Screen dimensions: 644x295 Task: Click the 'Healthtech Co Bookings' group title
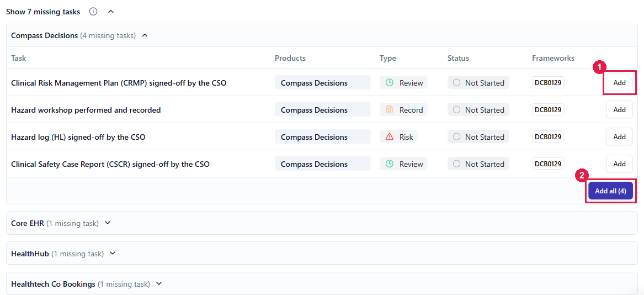54,284
